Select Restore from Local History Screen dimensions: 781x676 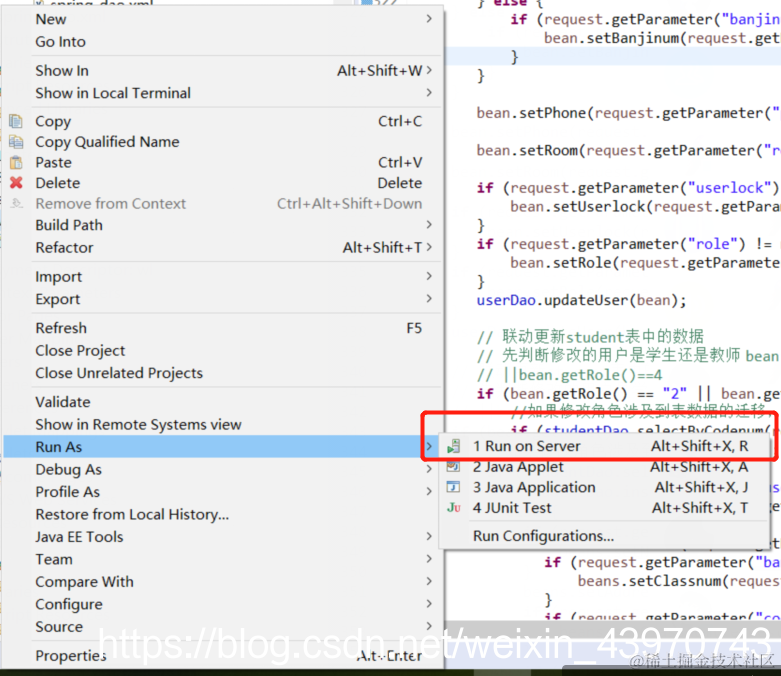pos(222,514)
